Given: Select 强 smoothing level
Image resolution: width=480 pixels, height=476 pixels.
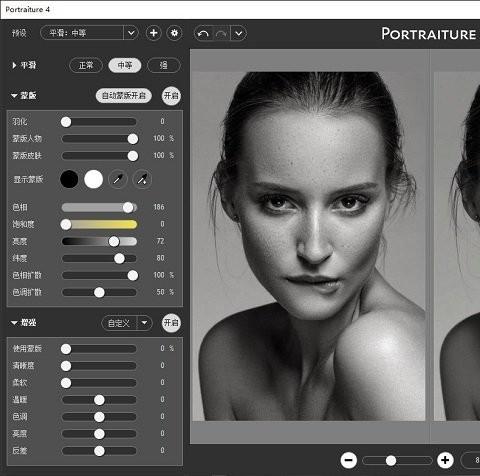Looking at the screenshot, I should [x=163, y=65].
